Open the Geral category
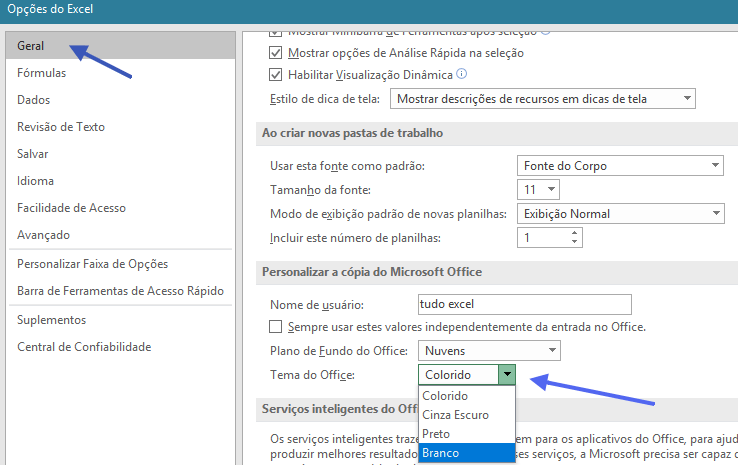The width and height of the screenshot is (738, 465). [120, 46]
